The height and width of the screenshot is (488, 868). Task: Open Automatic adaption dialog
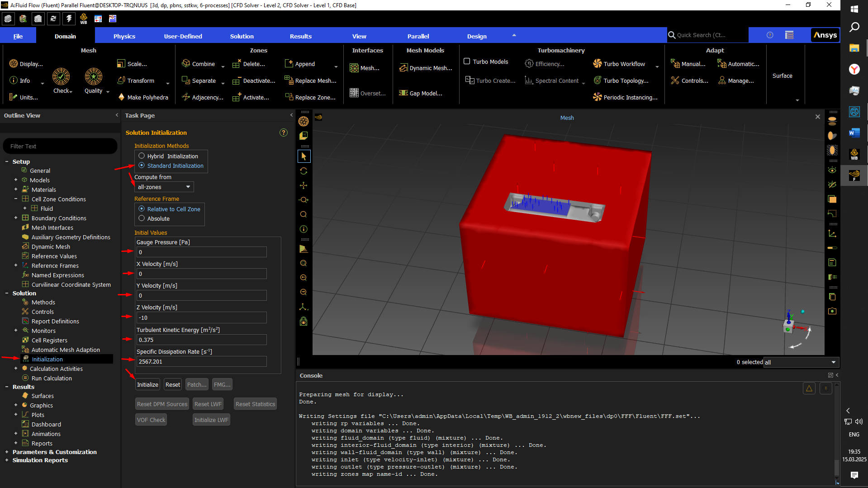[x=738, y=64]
